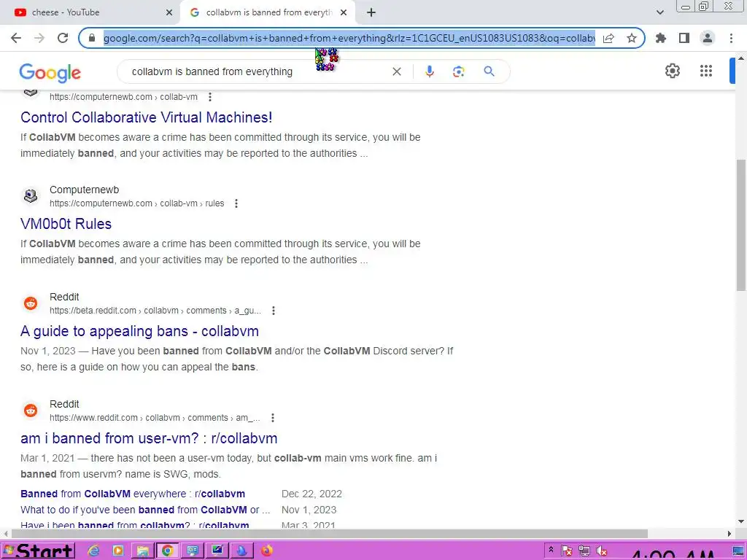Viewport: 747px width, 560px height.
Task: Click the horizontal page scrollbar
Action: pos(329,534)
